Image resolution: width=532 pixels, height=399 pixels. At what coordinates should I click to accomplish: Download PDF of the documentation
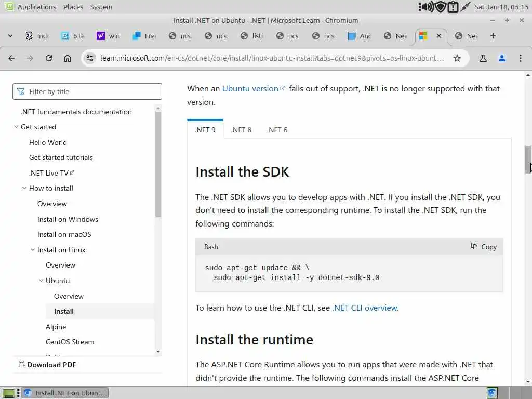tap(47, 365)
